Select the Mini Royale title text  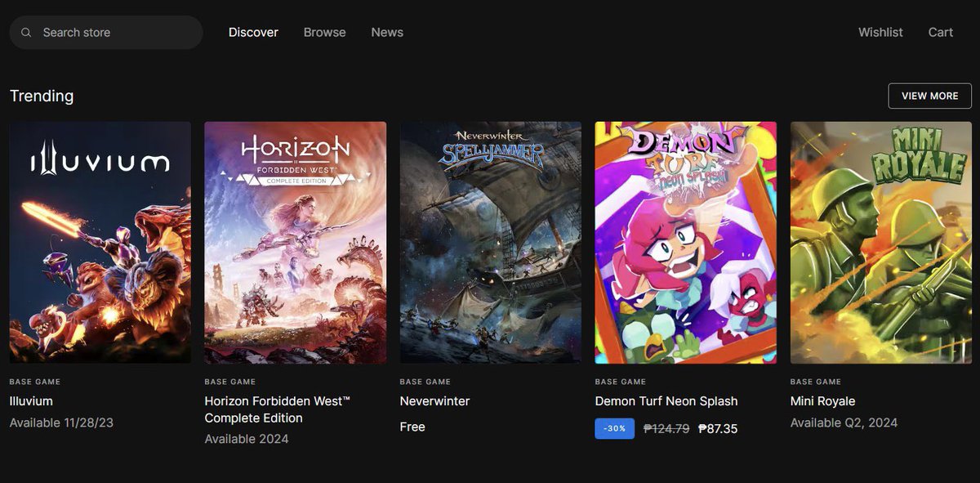click(823, 401)
